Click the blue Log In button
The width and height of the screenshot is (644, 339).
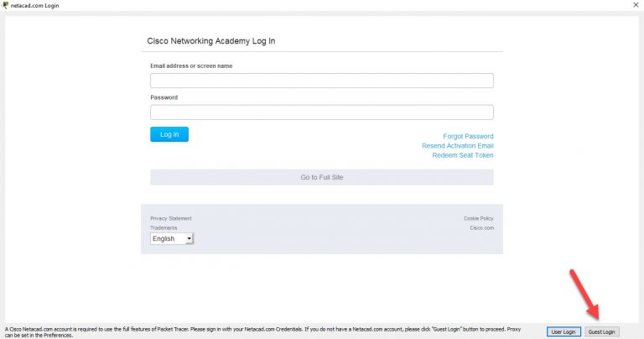[x=169, y=134]
